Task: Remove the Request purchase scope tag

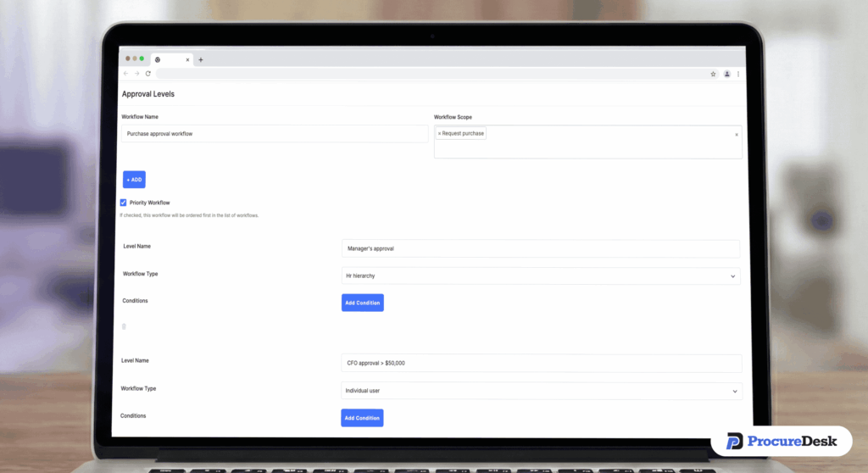Action: pos(440,133)
